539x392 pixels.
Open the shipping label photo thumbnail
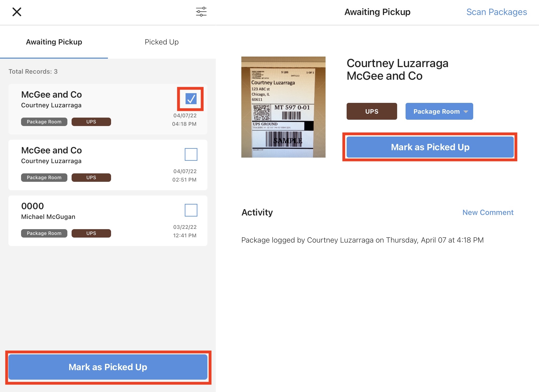[x=283, y=107]
